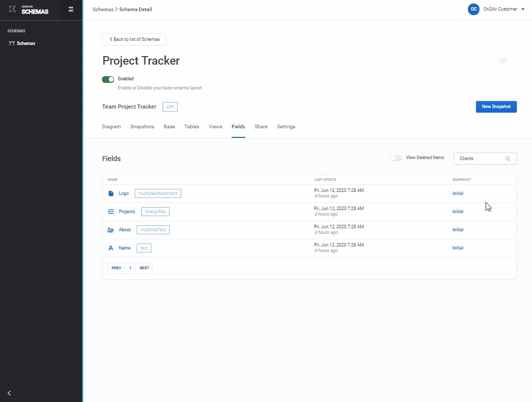Disable the schema Enabled toggle

pos(108,79)
